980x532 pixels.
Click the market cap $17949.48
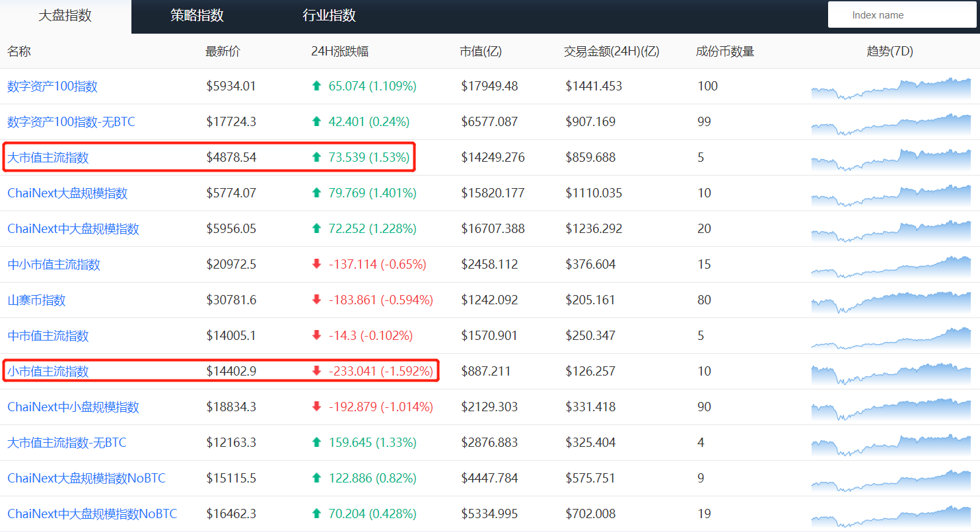[x=489, y=86]
